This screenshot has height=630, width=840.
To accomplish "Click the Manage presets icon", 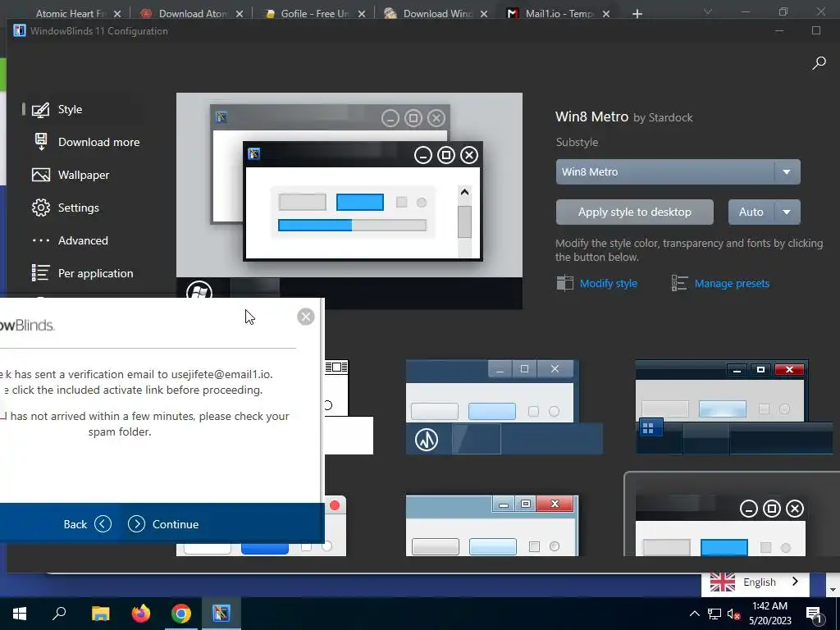I will (x=679, y=283).
